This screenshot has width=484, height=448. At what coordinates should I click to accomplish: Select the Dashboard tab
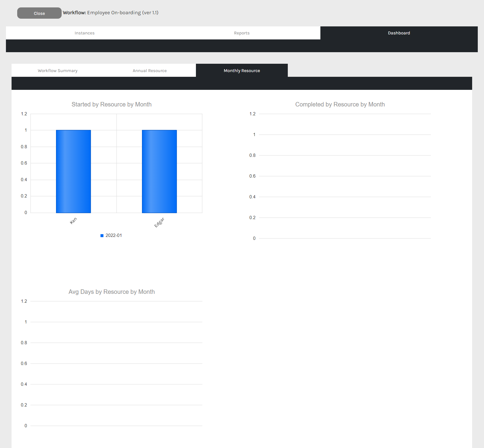point(399,33)
